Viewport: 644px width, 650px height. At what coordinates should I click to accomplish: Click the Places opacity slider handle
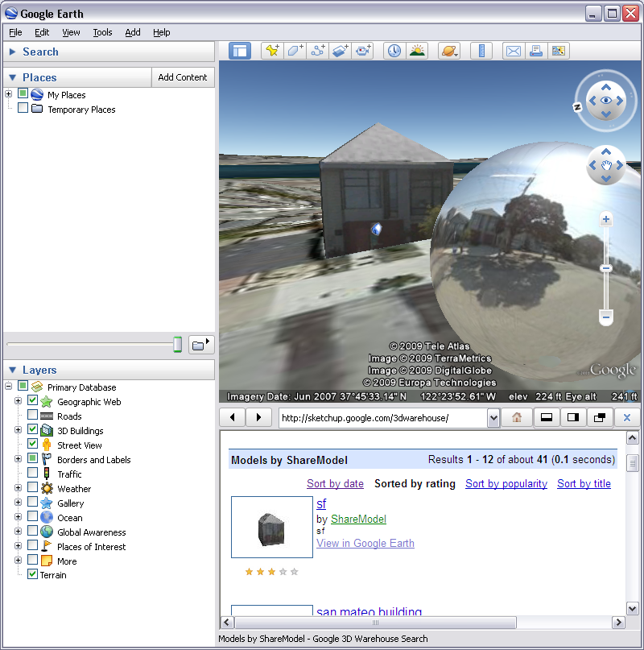coord(178,345)
